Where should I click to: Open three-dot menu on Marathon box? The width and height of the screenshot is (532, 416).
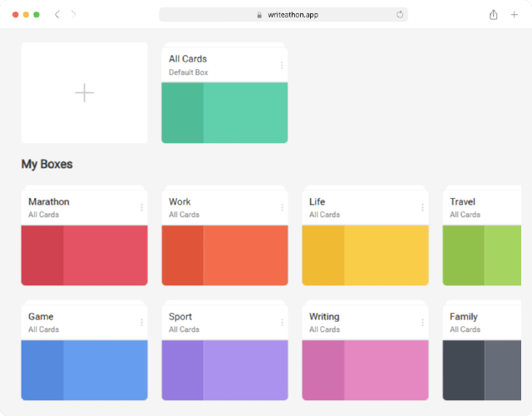click(x=141, y=207)
